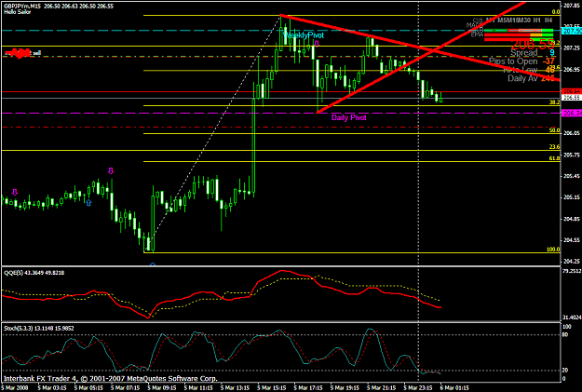This screenshot has height=392, width=582.
Task: Click the 100.0 Fibonacci level label
Action: pyautogui.click(x=553, y=250)
